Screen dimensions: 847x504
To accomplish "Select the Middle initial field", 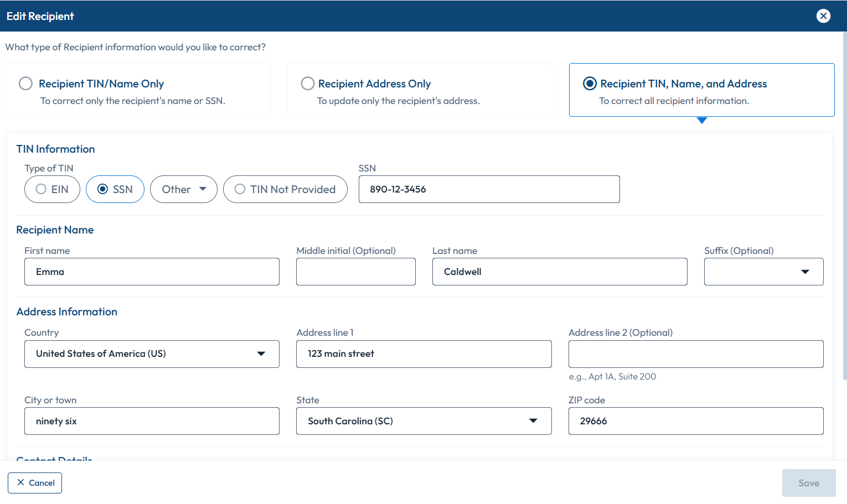I will coord(355,272).
